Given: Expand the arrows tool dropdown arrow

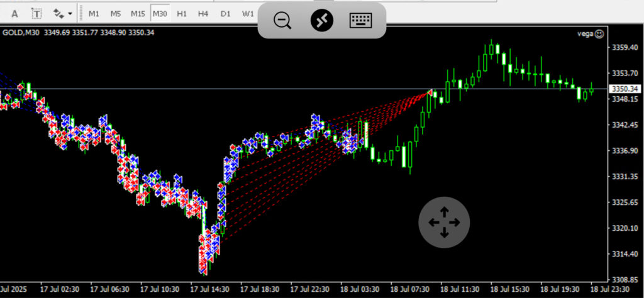Looking at the screenshot, I should pyautogui.click(x=70, y=14).
